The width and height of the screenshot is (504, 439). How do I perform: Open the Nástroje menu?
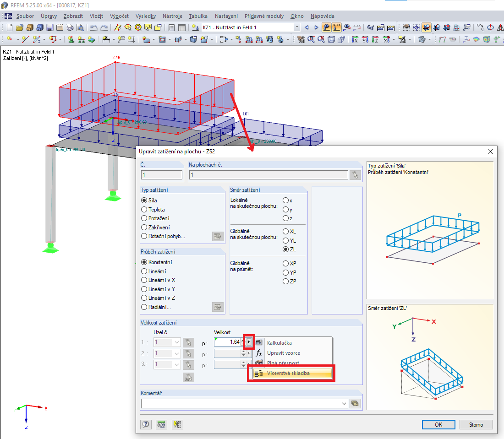coord(172,16)
